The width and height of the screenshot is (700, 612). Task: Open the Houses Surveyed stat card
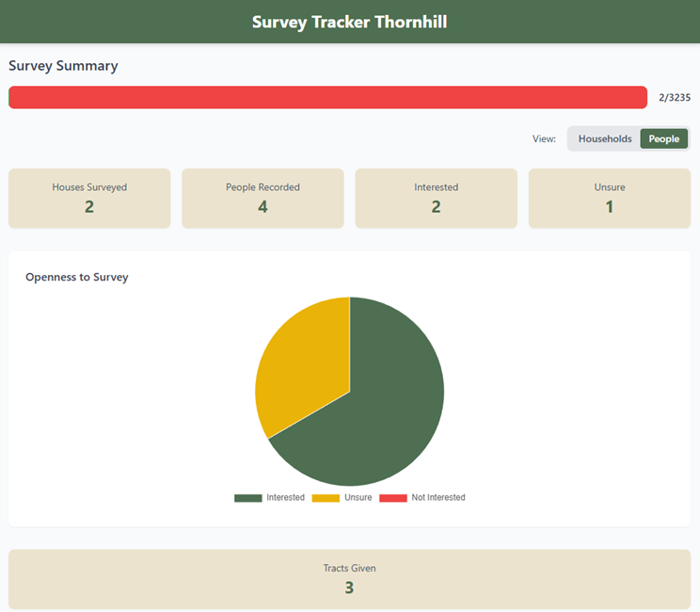tap(89, 198)
